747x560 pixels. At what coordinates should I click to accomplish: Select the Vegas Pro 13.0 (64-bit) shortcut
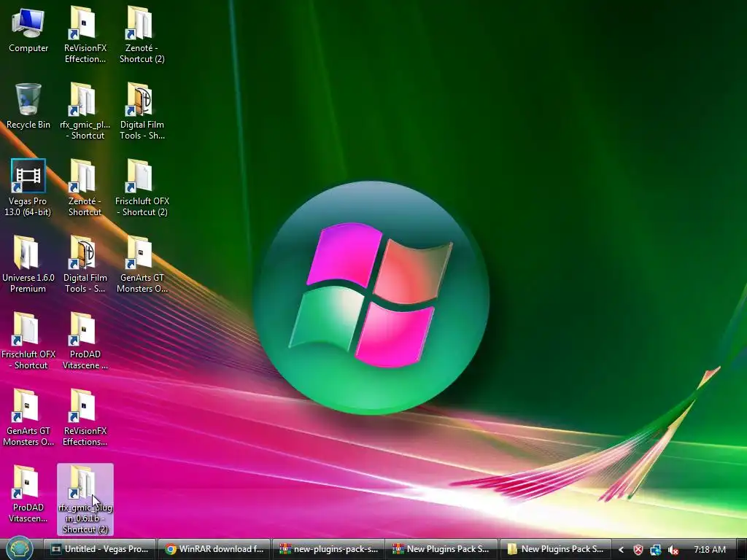coord(28,187)
